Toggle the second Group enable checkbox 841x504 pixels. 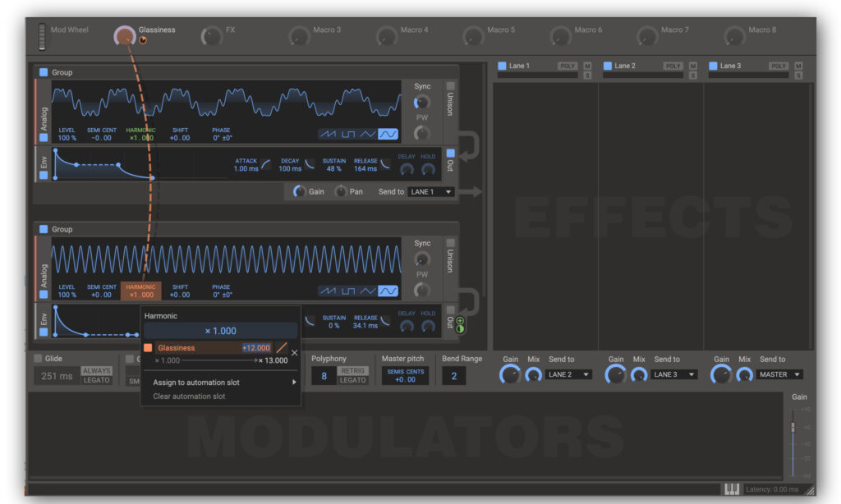pos(44,229)
